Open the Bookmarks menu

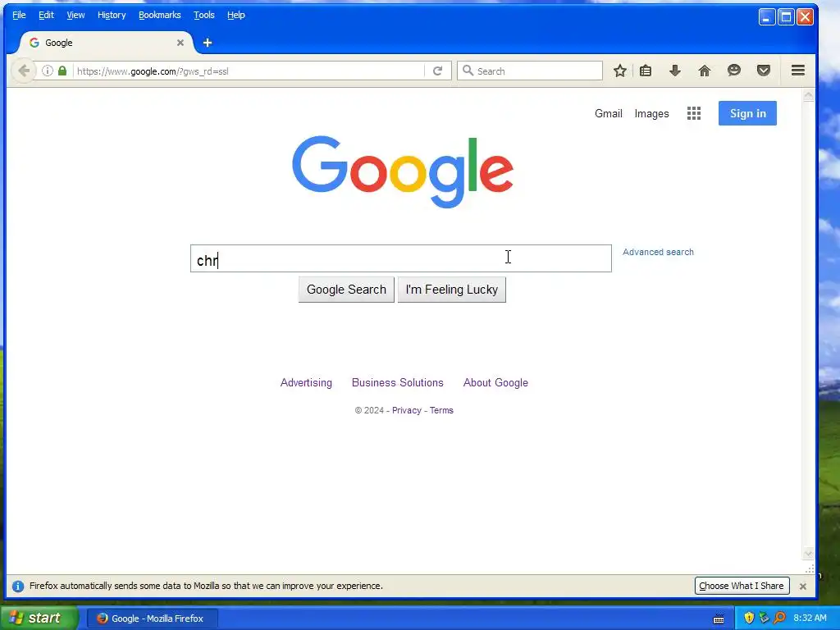160,15
